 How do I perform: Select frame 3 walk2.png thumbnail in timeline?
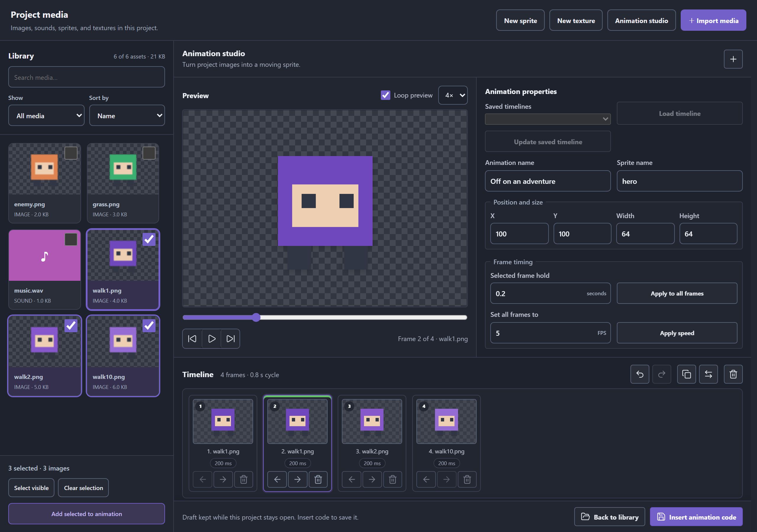(x=372, y=421)
